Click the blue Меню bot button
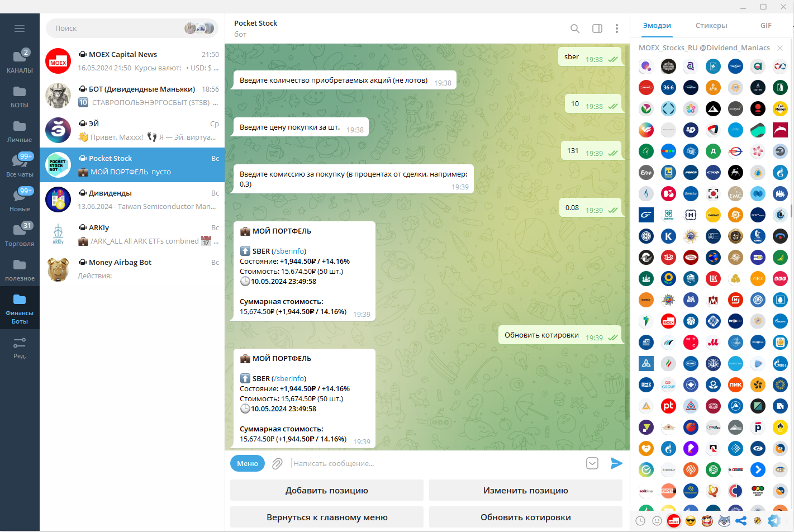 (248, 463)
